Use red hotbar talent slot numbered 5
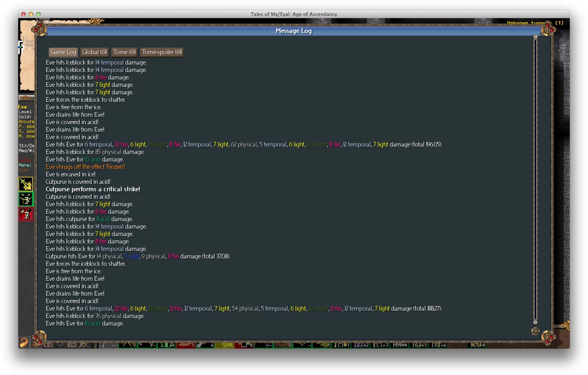Screen dimensions: 588x375 point(186,345)
